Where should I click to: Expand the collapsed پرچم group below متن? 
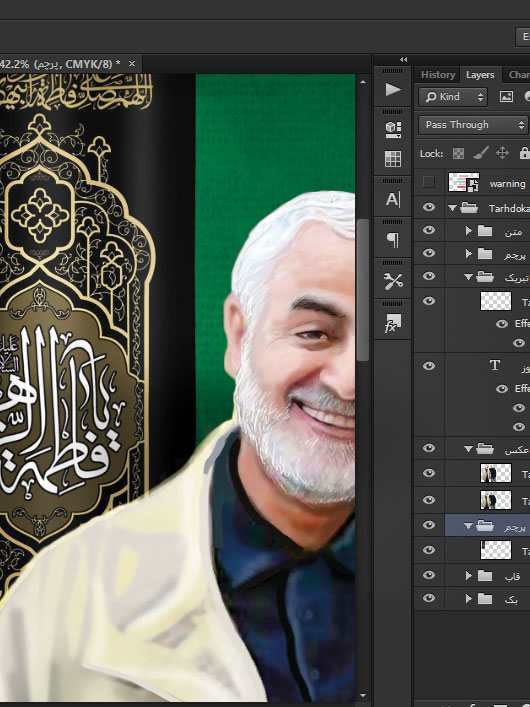click(x=468, y=254)
